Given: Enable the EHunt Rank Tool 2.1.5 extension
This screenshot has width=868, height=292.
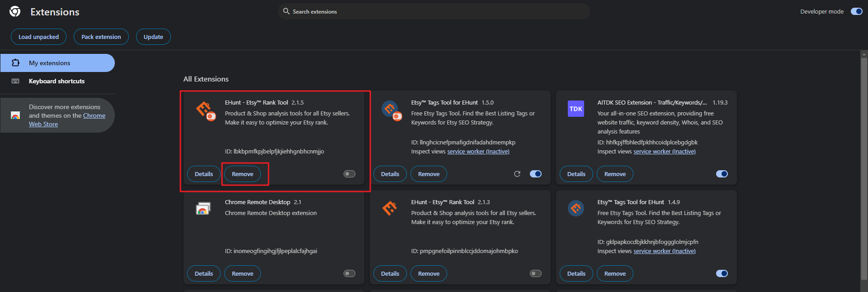Looking at the screenshot, I should 349,174.
